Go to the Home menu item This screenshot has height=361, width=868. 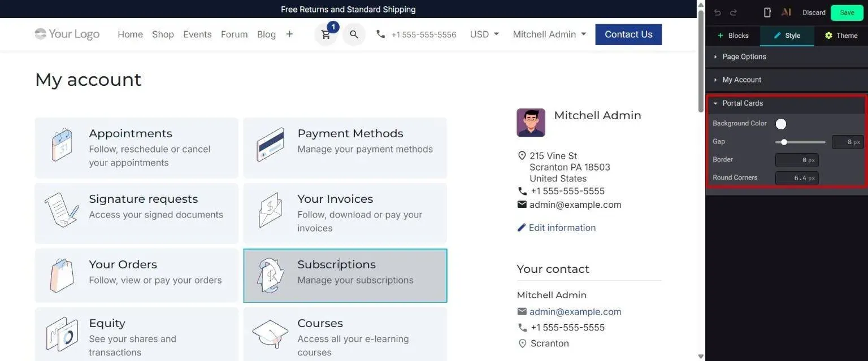click(130, 34)
